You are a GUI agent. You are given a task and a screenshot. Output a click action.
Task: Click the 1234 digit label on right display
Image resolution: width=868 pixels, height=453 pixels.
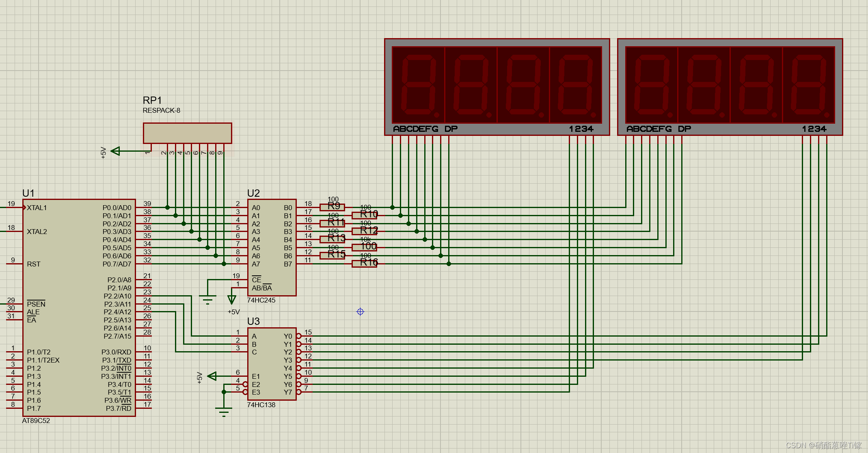coord(814,129)
